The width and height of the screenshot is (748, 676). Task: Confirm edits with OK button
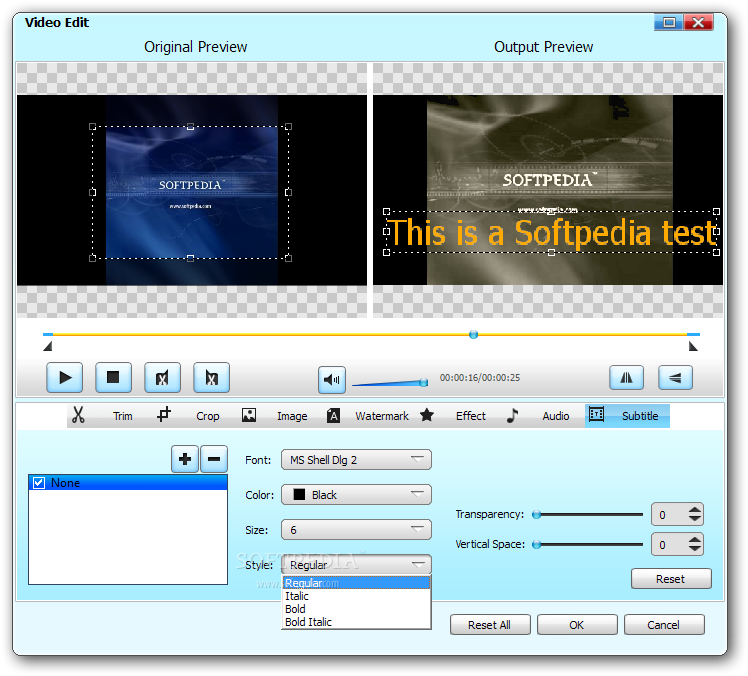577,624
